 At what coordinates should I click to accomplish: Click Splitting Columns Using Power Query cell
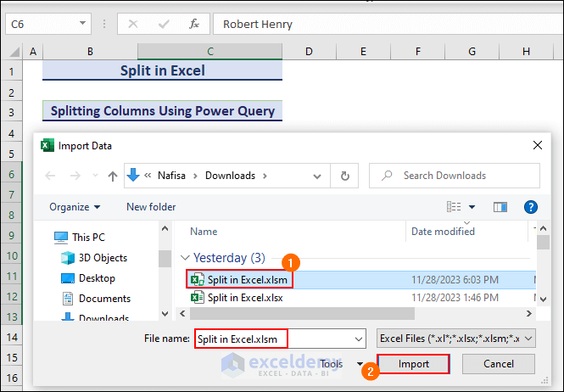coord(162,111)
